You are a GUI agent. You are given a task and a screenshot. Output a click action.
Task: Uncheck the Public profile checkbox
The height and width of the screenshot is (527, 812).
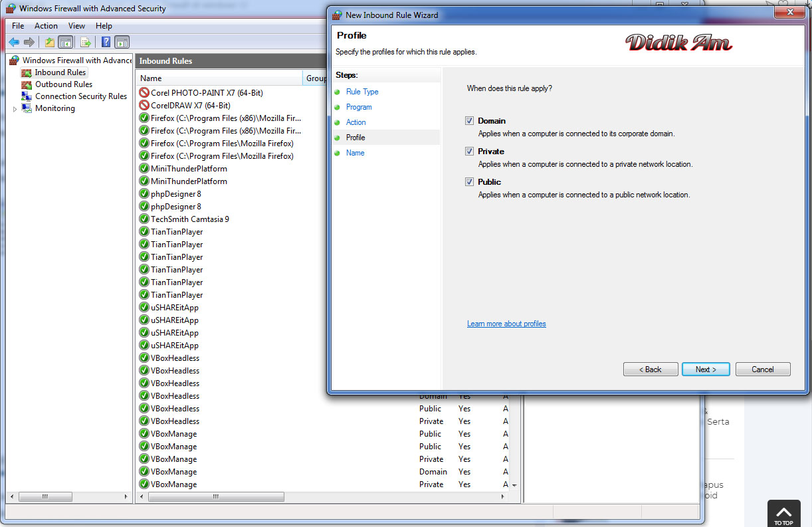pyautogui.click(x=470, y=182)
